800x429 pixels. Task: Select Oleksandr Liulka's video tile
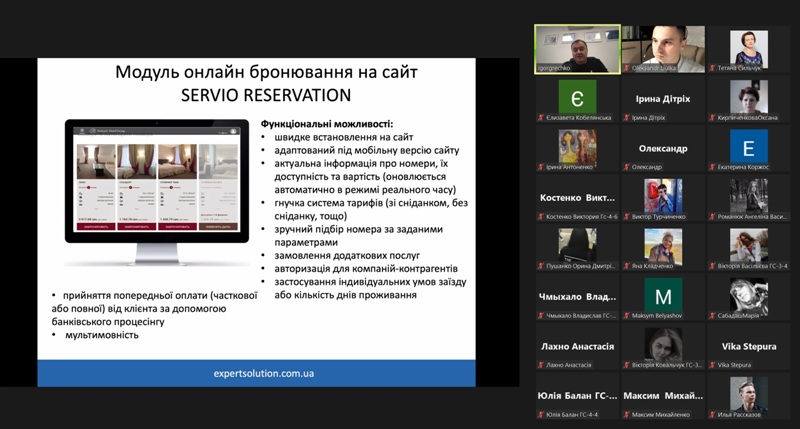click(x=663, y=49)
